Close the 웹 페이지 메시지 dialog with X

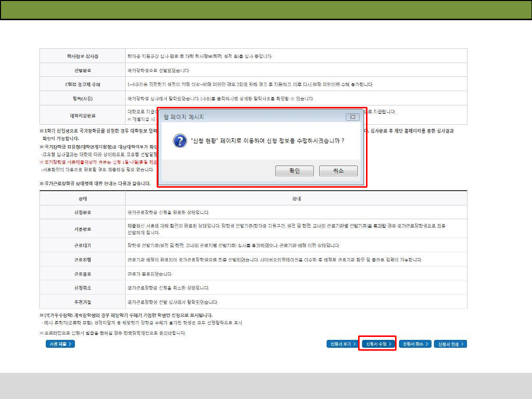[351, 117]
